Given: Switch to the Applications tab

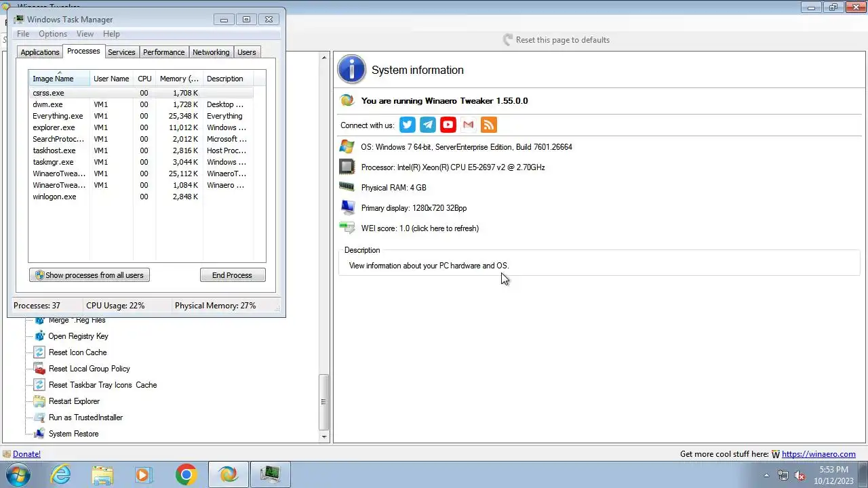Looking at the screenshot, I should pyautogui.click(x=40, y=52).
